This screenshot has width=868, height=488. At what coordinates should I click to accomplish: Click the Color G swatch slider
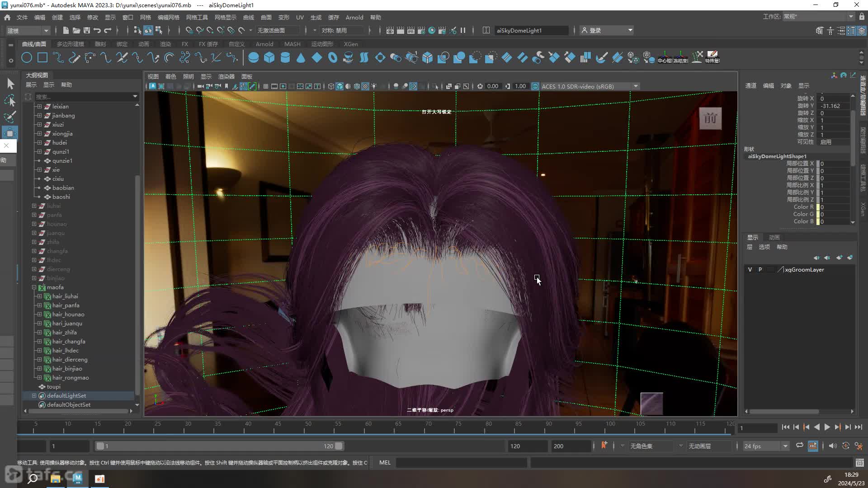click(818, 214)
